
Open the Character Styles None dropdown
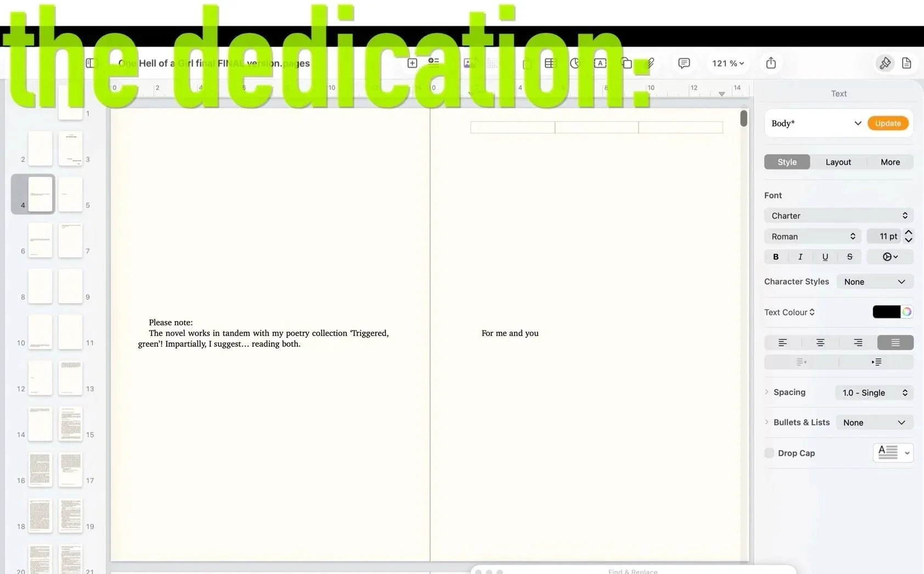[875, 282]
